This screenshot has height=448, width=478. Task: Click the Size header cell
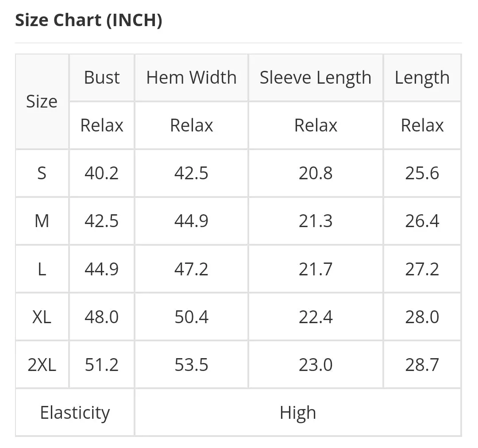coord(42,101)
